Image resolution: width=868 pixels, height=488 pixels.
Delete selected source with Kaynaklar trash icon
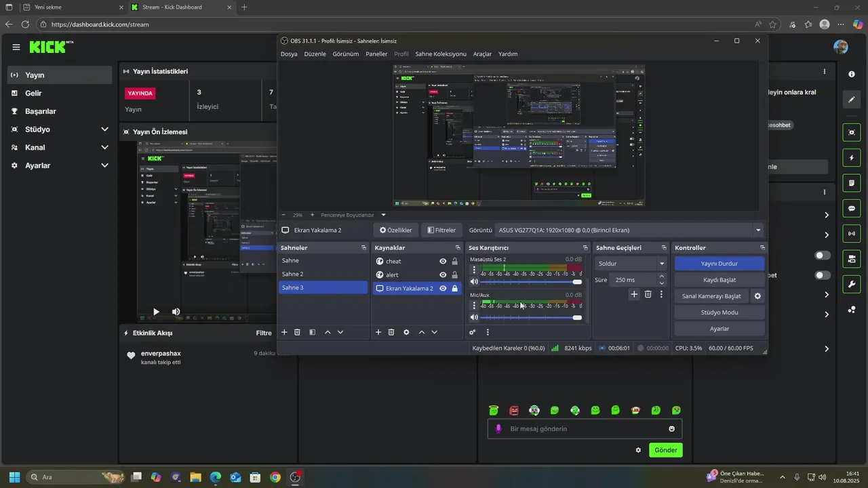[391, 332]
